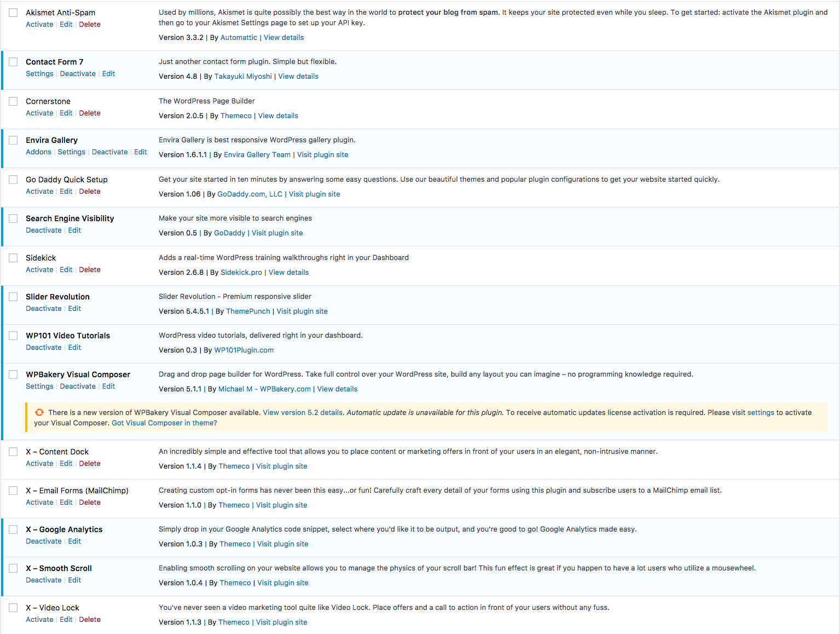
Task: Activate the Akismet Anti-Spam plugin
Action: click(x=39, y=24)
